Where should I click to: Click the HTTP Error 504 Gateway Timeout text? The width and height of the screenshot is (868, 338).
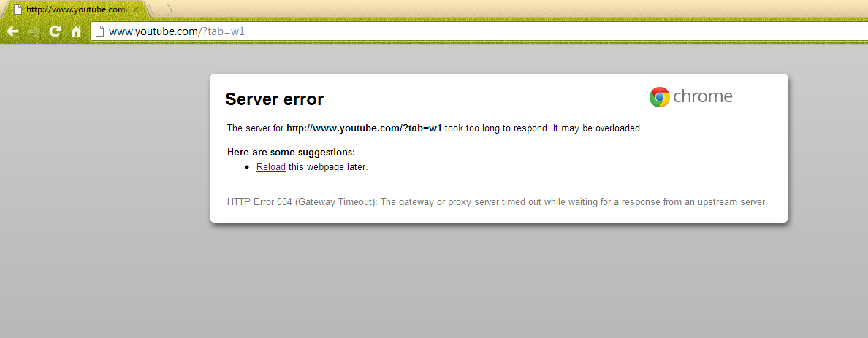(x=497, y=202)
